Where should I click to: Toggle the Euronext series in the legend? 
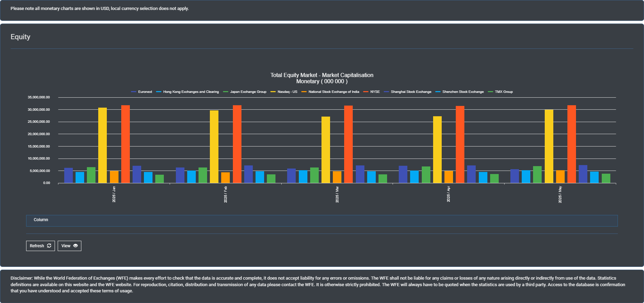click(x=145, y=92)
